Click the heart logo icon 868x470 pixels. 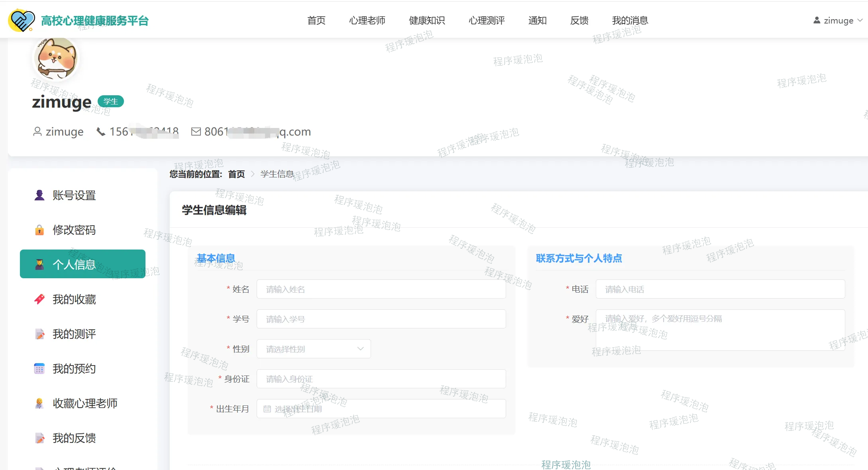[22, 20]
